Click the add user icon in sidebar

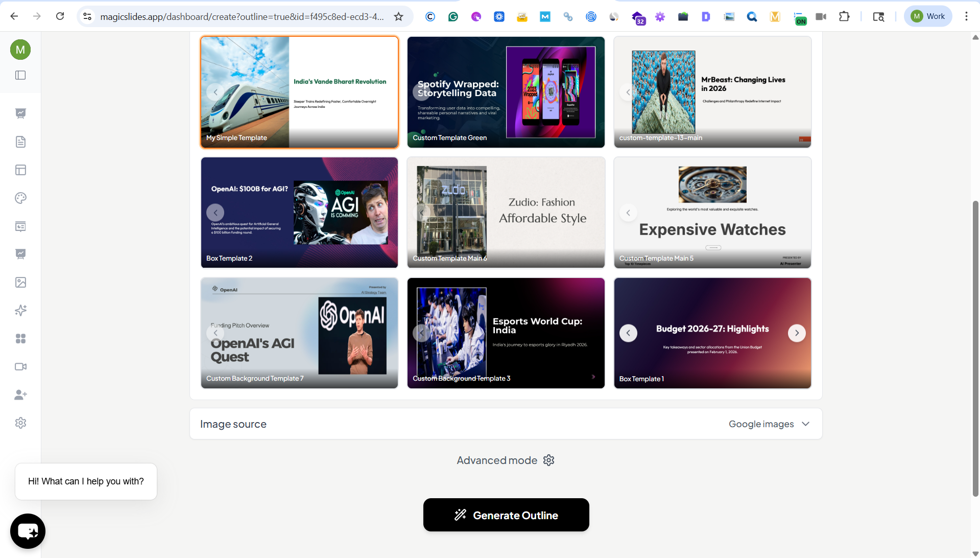tap(20, 395)
